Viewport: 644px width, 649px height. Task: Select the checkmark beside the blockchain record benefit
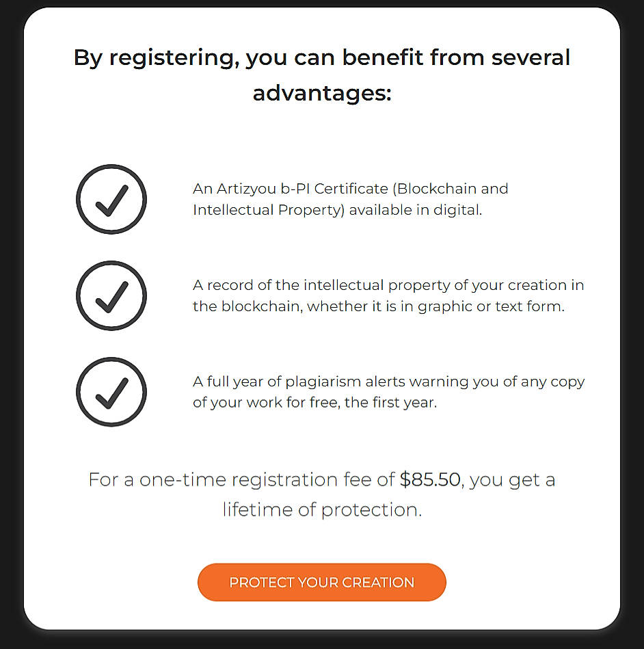pyautogui.click(x=111, y=296)
